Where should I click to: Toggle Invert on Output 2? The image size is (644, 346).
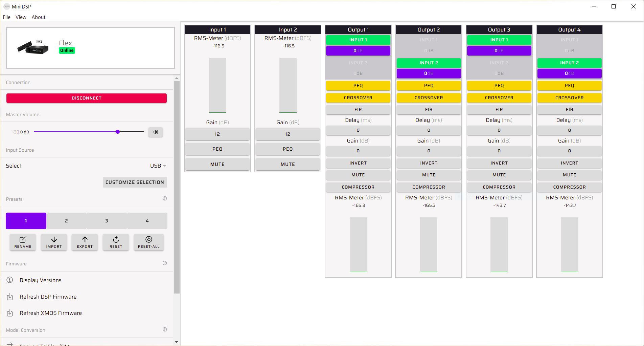point(429,163)
